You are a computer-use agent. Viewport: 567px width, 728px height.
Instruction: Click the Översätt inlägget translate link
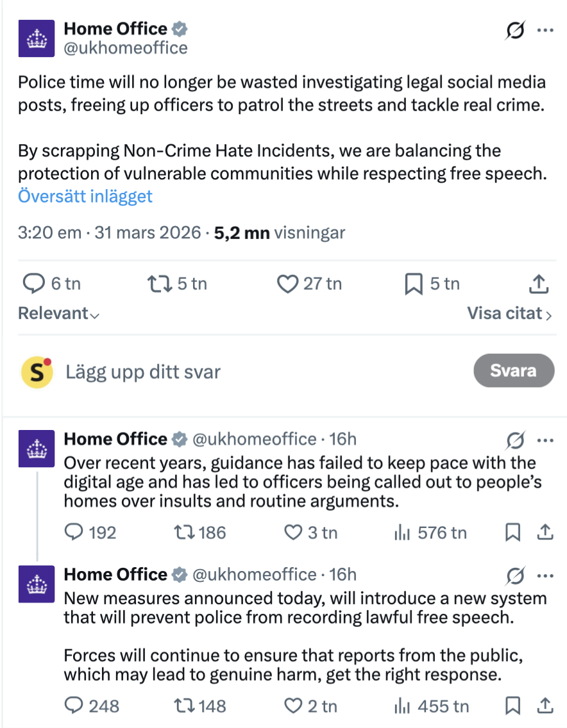(85, 195)
